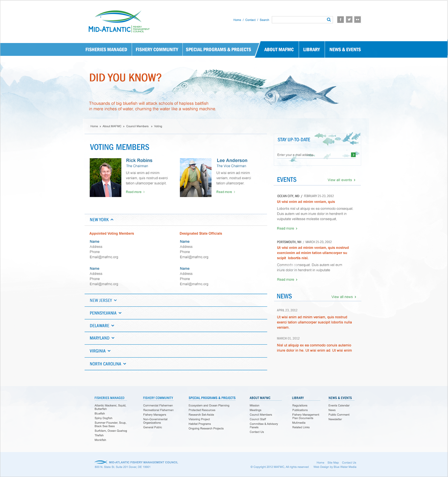Open the Ocean City event headline
Screen dimensions: 448x477
click(x=306, y=202)
